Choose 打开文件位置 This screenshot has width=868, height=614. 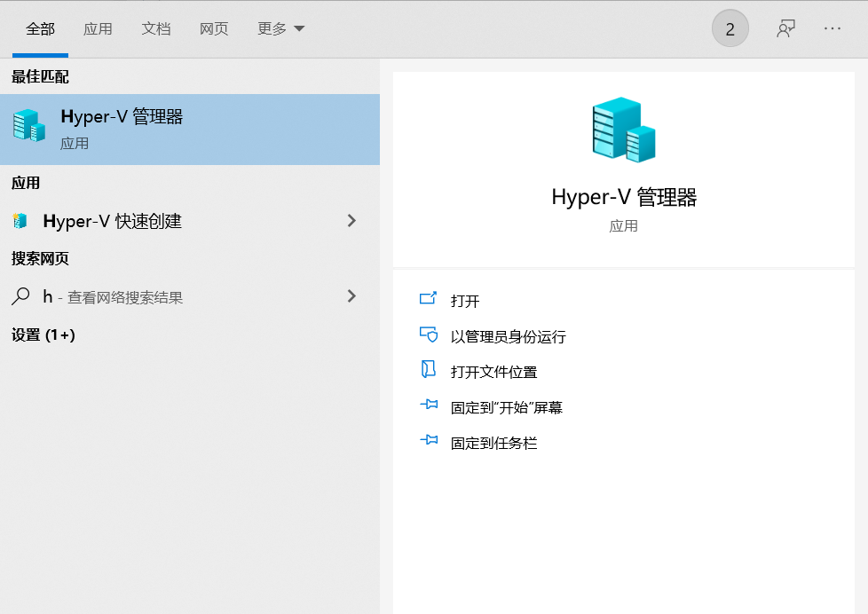(493, 372)
